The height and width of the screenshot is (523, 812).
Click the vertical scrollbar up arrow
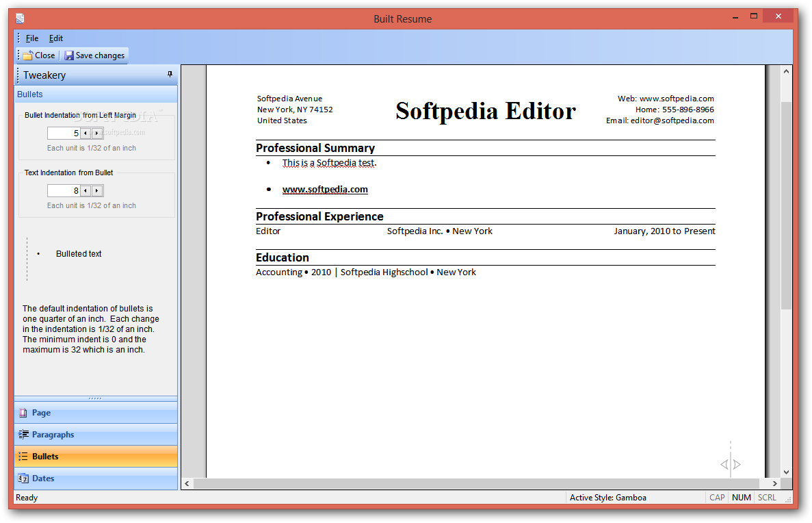tap(786, 71)
